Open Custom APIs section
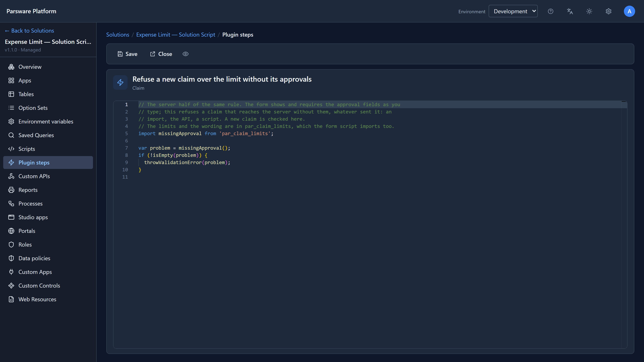The image size is (644, 362). (48, 176)
